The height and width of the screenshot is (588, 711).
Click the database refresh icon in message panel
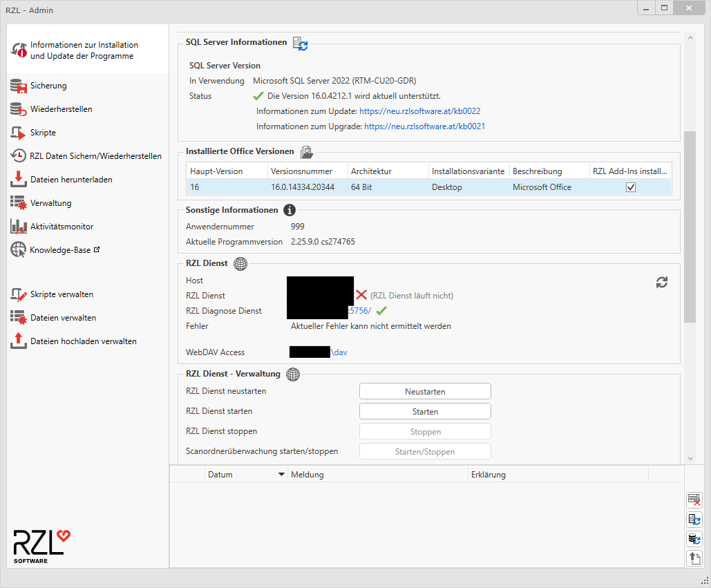pyautogui.click(x=694, y=539)
